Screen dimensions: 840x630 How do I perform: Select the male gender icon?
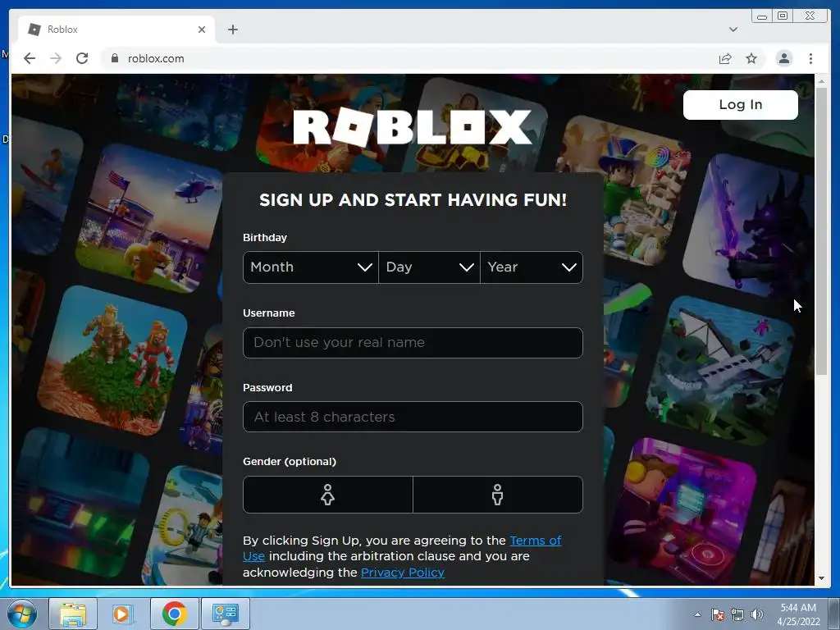pos(498,495)
